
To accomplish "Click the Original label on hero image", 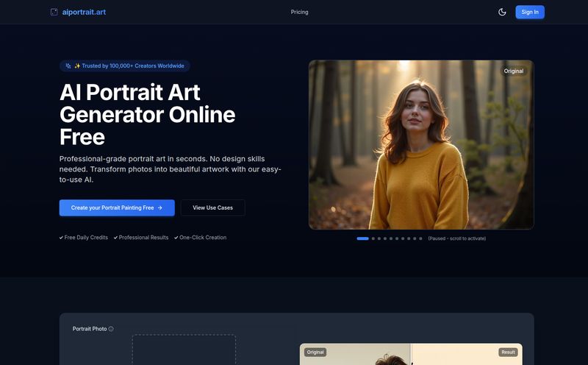I will [513, 71].
